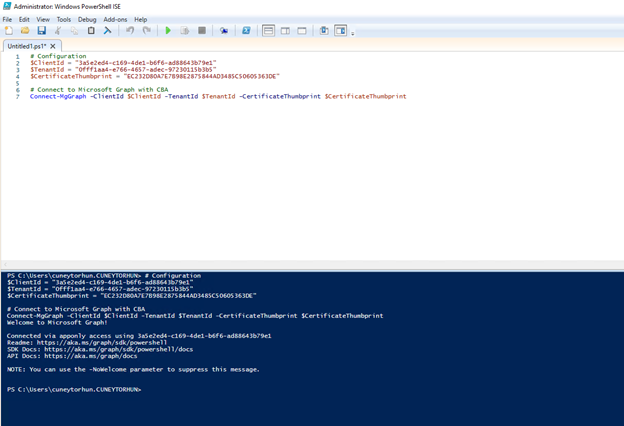Select the Untitled1.ps1 script tab
624x426 pixels.
click(x=25, y=46)
